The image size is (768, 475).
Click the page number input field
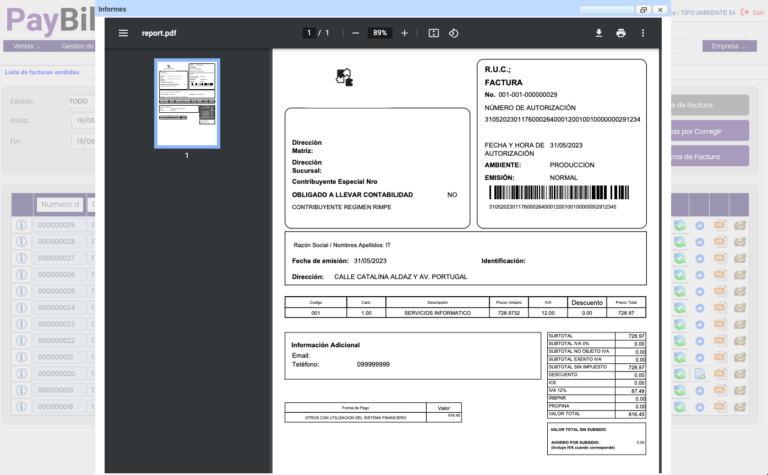(310, 33)
